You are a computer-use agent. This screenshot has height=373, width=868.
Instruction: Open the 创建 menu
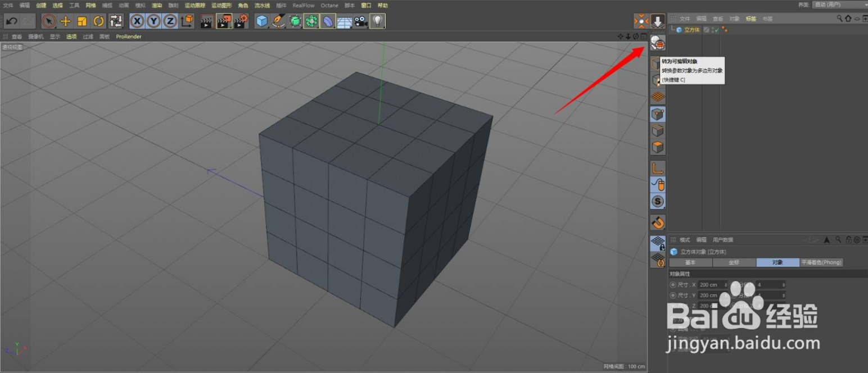tap(41, 5)
